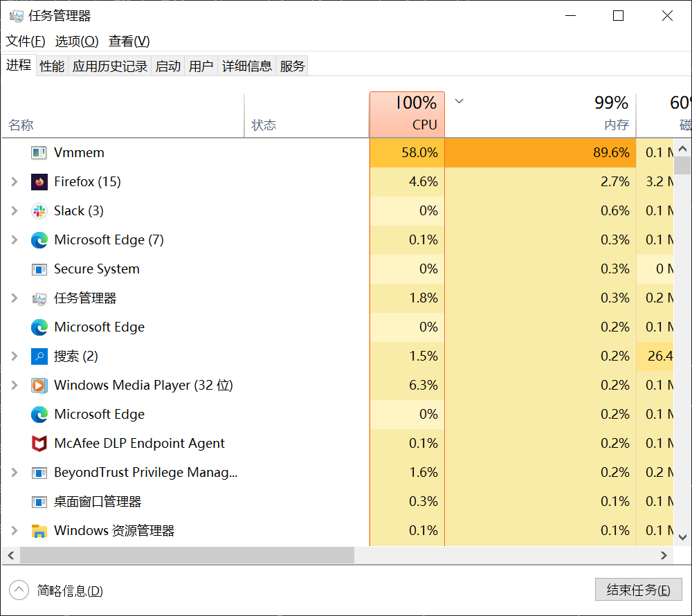Expand the Slack (3) process group
This screenshot has width=692, height=616.
point(14,211)
